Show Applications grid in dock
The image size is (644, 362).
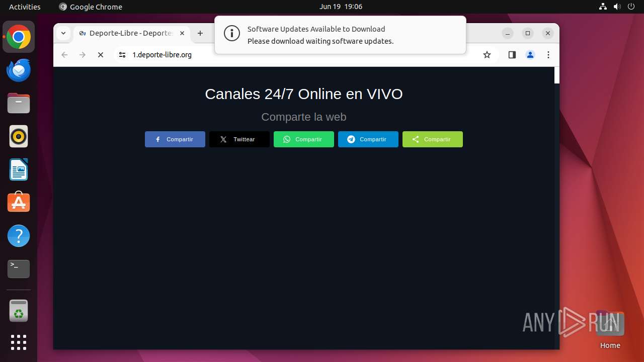19,342
